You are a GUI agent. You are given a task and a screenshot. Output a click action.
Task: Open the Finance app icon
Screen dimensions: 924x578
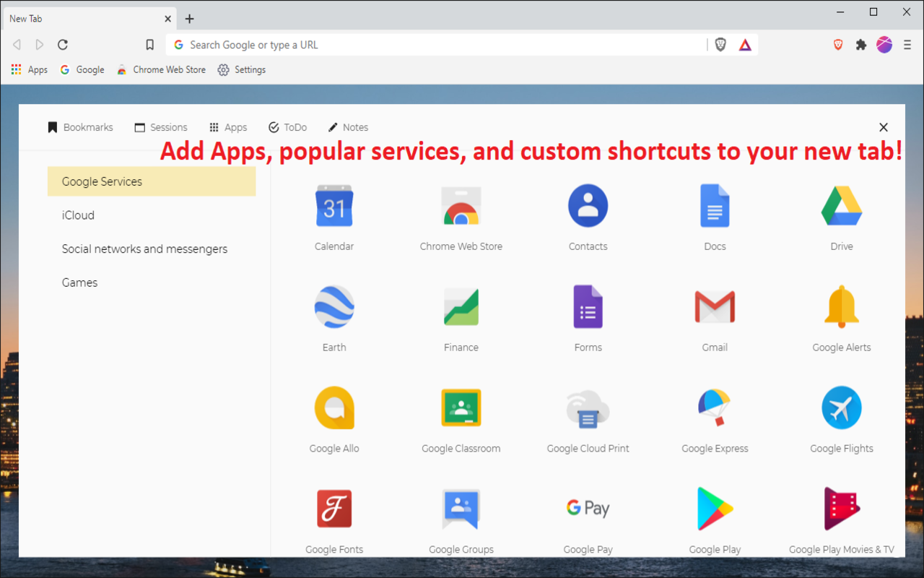[x=461, y=307]
